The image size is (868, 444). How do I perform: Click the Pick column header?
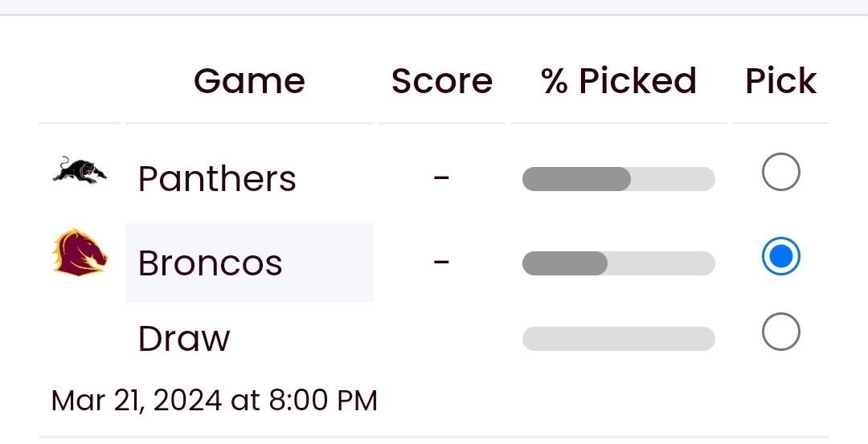coord(780,81)
